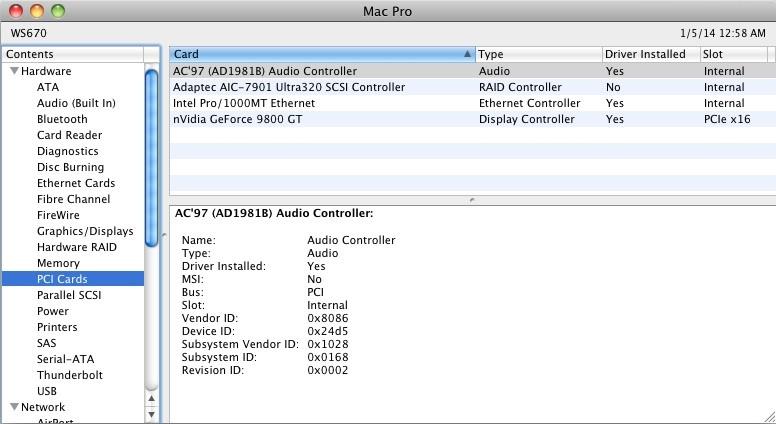The width and height of the screenshot is (776, 424).
Task: Open the Serial-ATA sidebar entry
Action: (65, 359)
